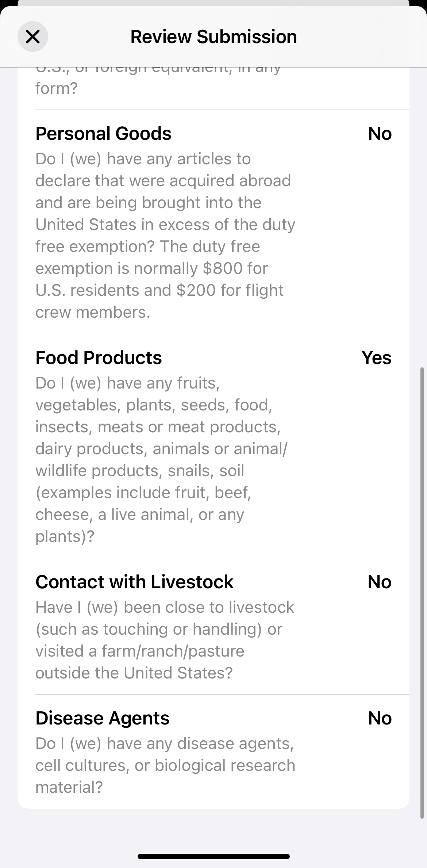This screenshot has width=427, height=868.
Task: Close the Review Submission sheet
Action: (33, 37)
